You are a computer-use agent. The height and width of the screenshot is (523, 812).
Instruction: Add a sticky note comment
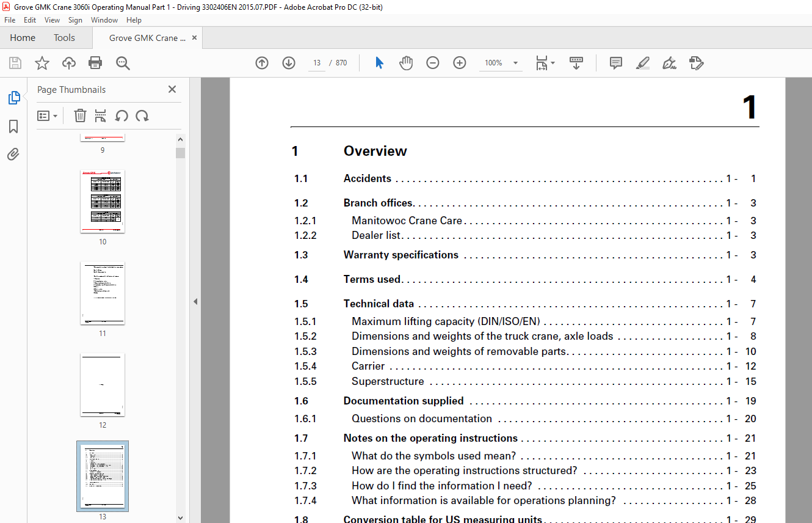[616, 63]
